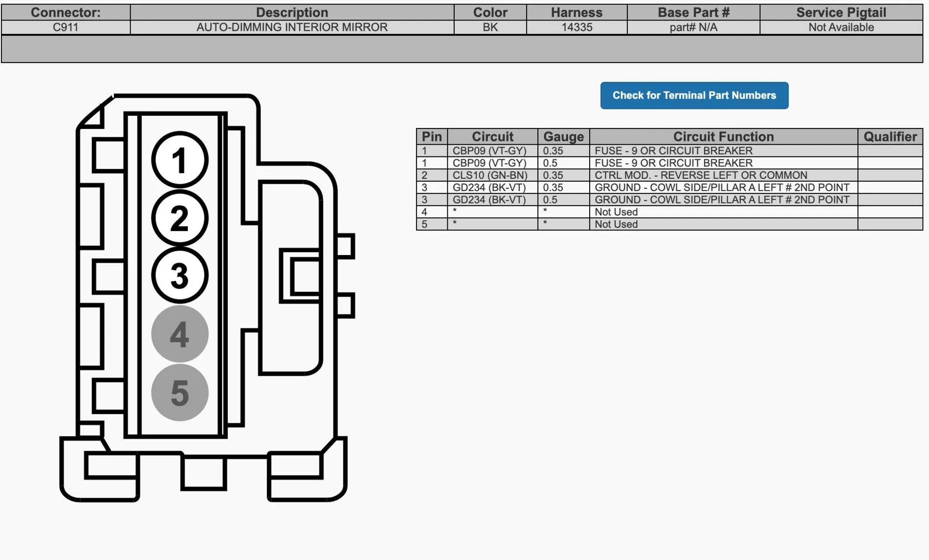Click Description column header

tap(292, 12)
